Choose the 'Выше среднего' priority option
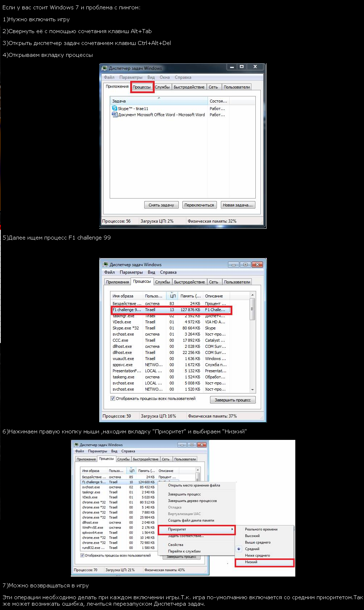 click(258, 542)
